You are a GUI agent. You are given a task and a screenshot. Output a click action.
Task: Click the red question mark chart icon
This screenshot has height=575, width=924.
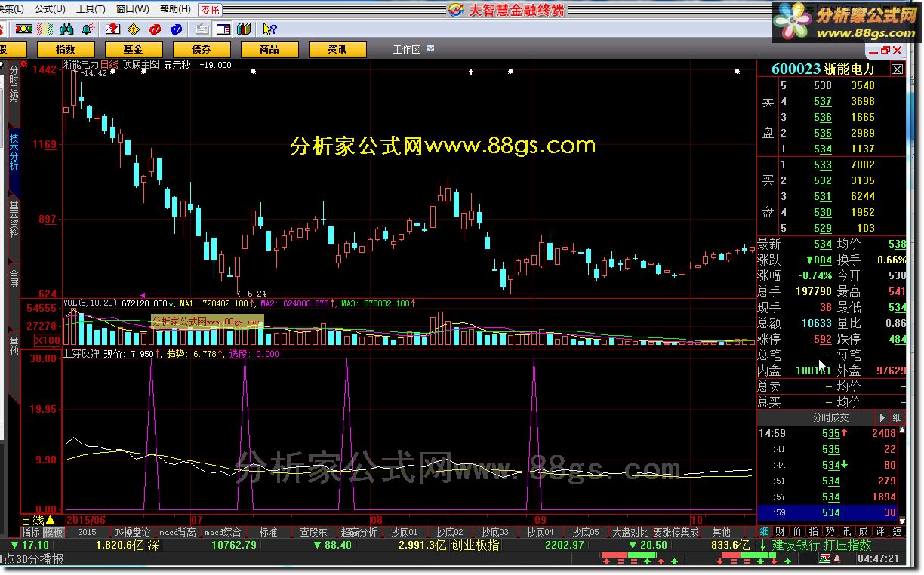click(112, 29)
